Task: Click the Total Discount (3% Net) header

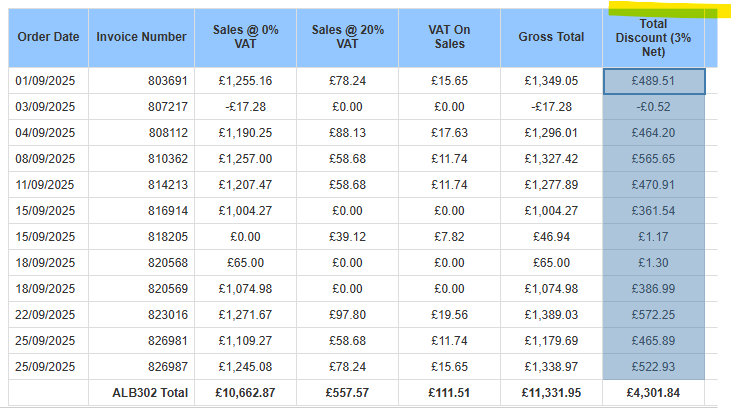Action: [x=653, y=37]
